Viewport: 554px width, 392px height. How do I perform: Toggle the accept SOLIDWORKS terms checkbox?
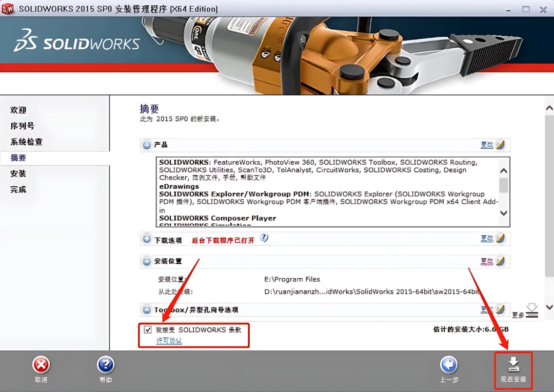tap(148, 330)
